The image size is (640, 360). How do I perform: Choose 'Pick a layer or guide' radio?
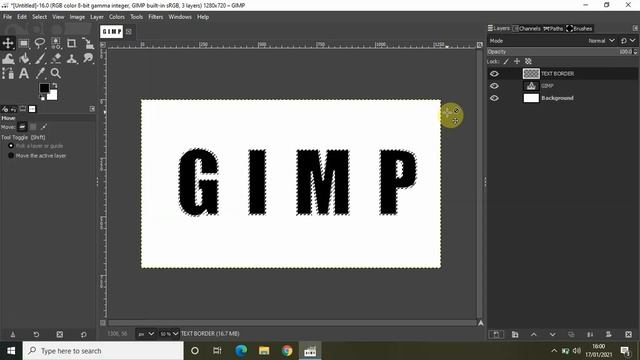click(x=11, y=146)
